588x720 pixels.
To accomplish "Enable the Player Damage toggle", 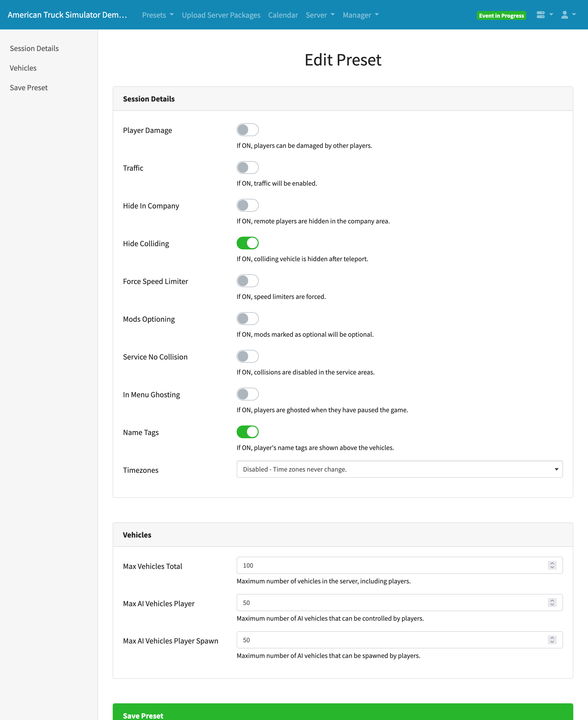I will point(247,130).
